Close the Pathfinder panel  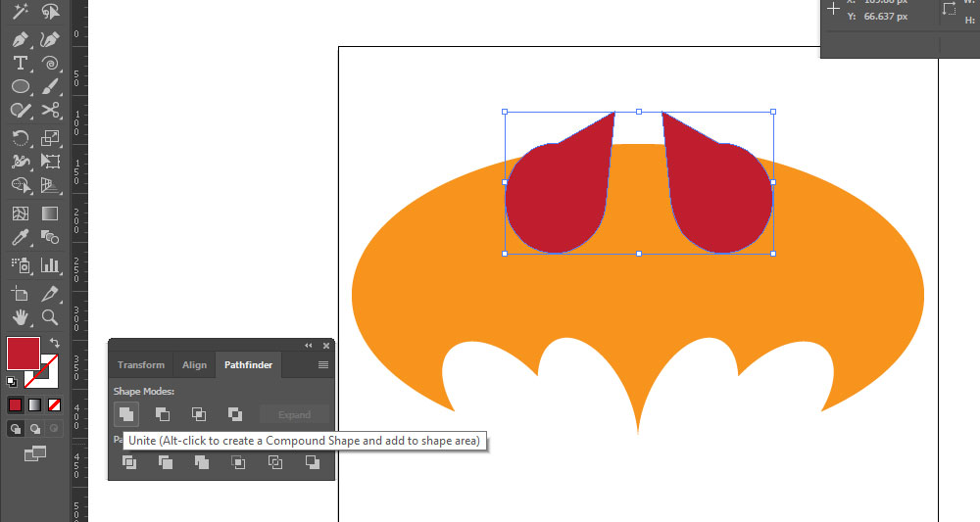coord(325,346)
